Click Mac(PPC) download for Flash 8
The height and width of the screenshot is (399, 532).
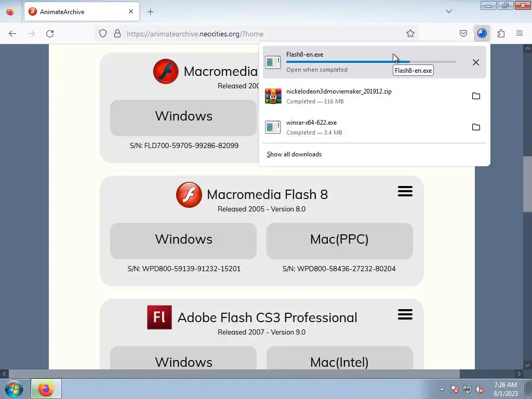pos(340,241)
